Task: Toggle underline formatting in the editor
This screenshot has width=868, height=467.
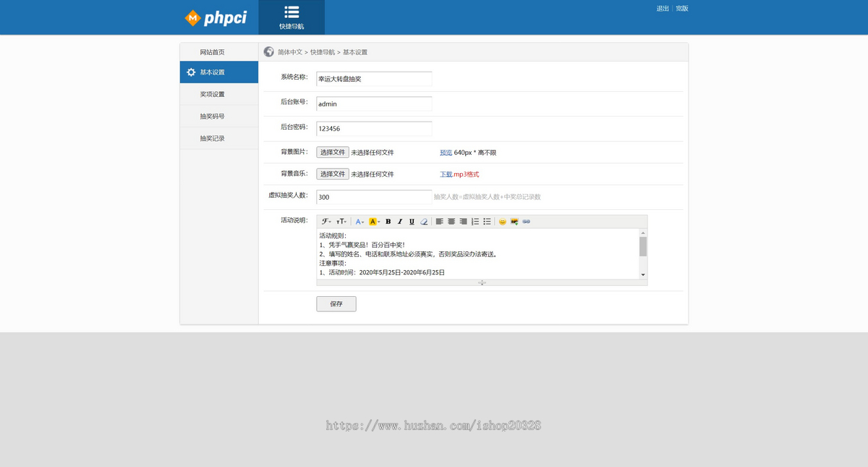Action: click(412, 221)
